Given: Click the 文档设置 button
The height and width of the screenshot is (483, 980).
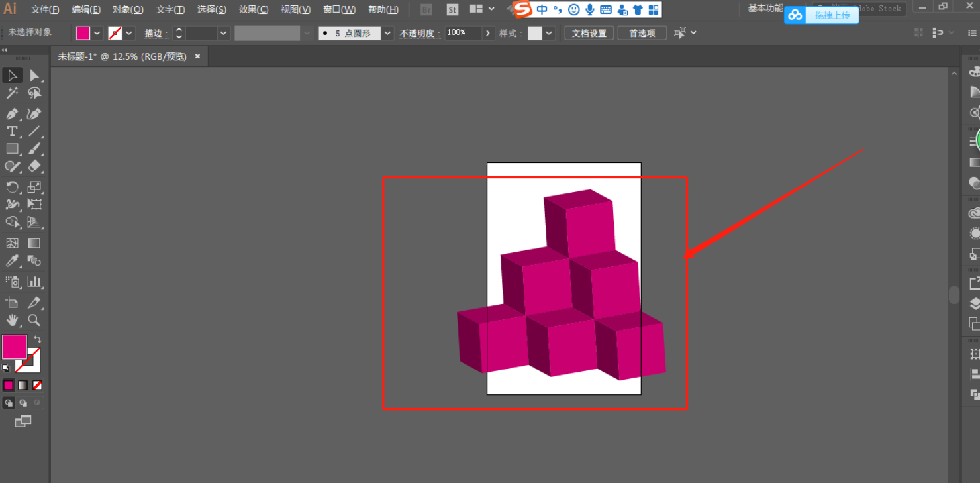Looking at the screenshot, I should click(589, 33).
